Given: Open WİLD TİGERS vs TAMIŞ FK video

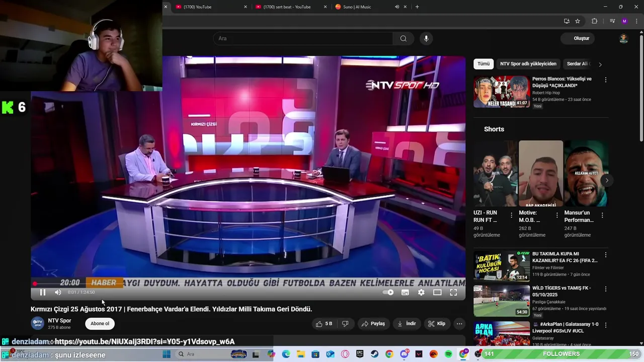Looking at the screenshot, I should pyautogui.click(x=501, y=301).
